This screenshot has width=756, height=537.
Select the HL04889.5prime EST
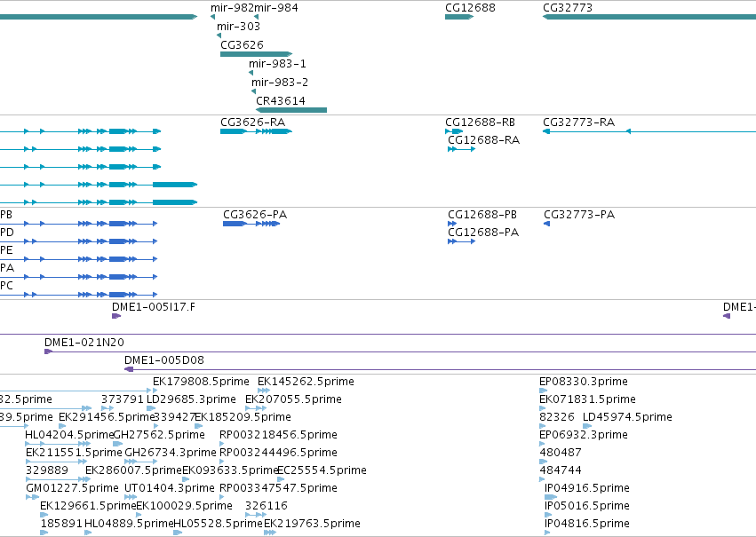click(x=88, y=533)
